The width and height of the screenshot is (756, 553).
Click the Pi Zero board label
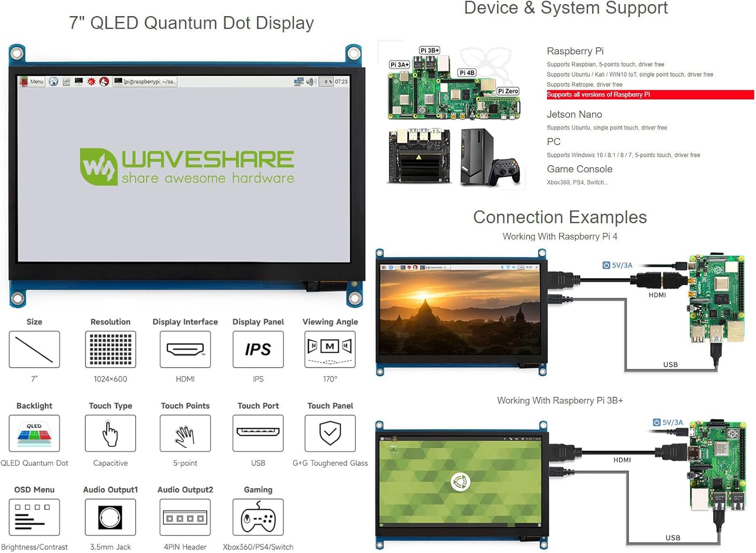[508, 91]
